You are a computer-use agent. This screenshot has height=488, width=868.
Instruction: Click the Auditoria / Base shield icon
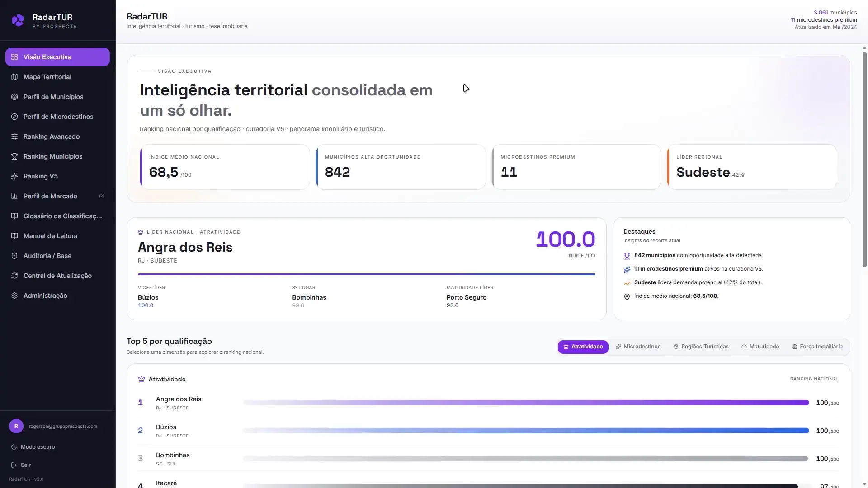pyautogui.click(x=14, y=256)
